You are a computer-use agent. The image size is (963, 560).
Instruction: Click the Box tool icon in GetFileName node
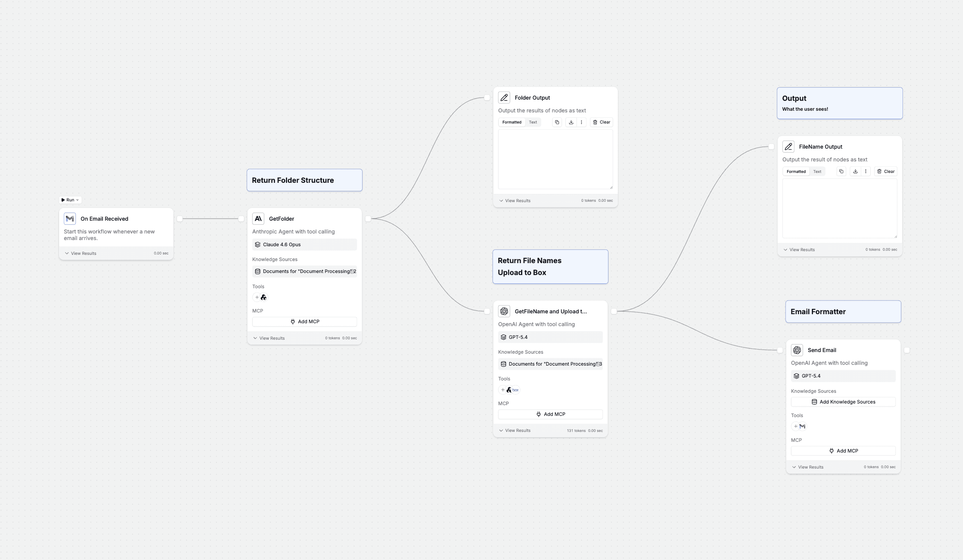coord(516,390)
